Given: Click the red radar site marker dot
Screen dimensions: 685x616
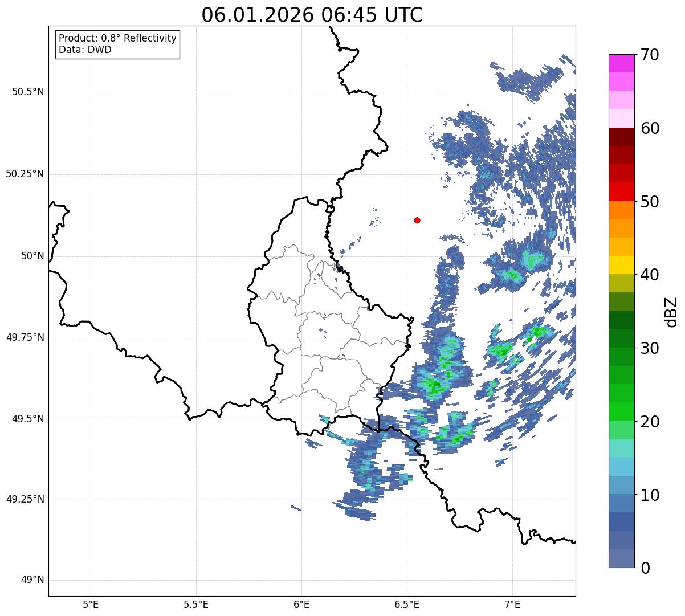Looking at the screenshot, I should tap(417, 220).
